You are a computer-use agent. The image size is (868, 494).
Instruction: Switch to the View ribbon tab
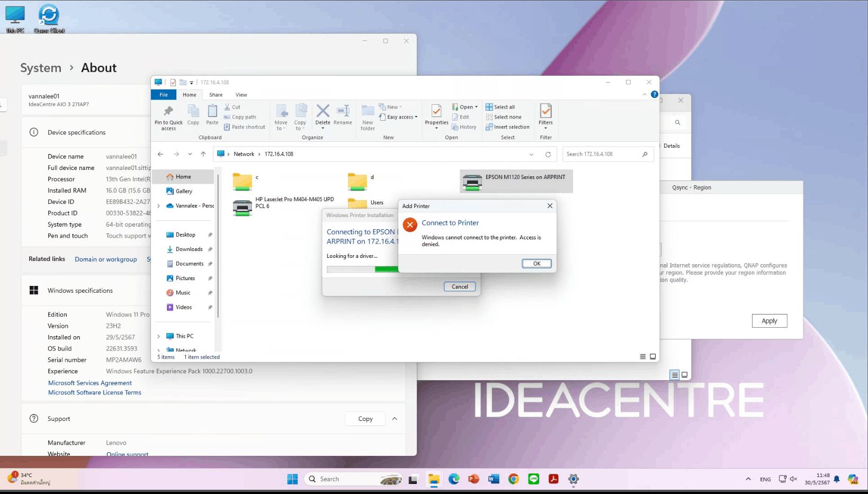tap(241, 95)
